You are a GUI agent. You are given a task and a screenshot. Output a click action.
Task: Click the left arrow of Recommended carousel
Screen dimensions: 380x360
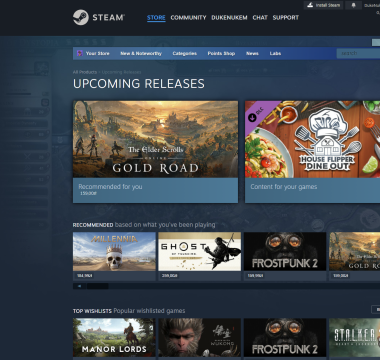click(80, 286)
